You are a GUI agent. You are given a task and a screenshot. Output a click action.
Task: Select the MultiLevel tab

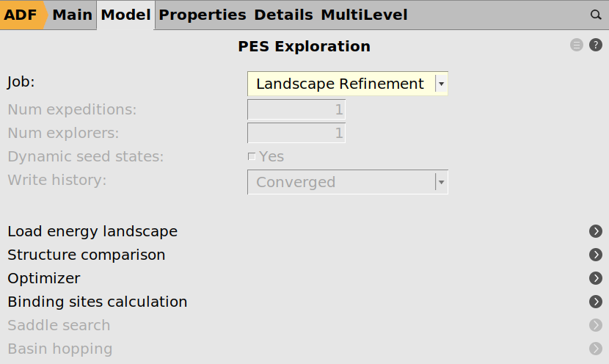pyautogui.click(x=364, y=15)
